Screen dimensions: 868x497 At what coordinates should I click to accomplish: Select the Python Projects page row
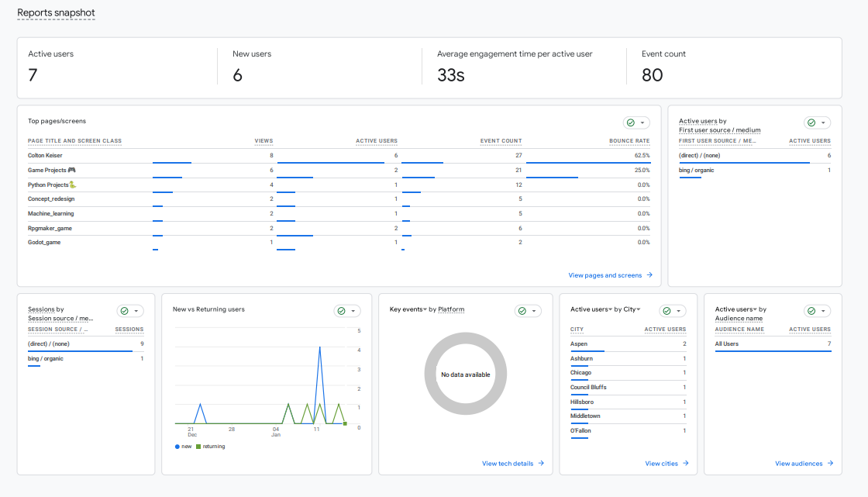pyautogui.click(x=50, y=185)
